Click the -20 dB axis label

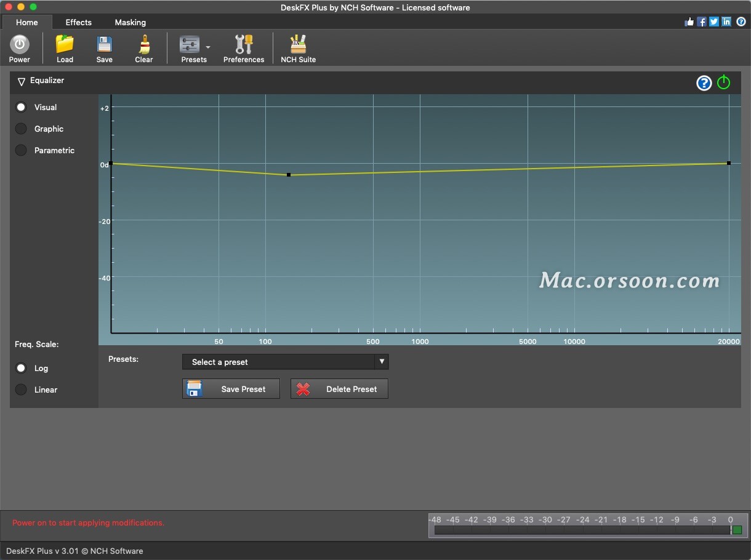pos(105,222)
